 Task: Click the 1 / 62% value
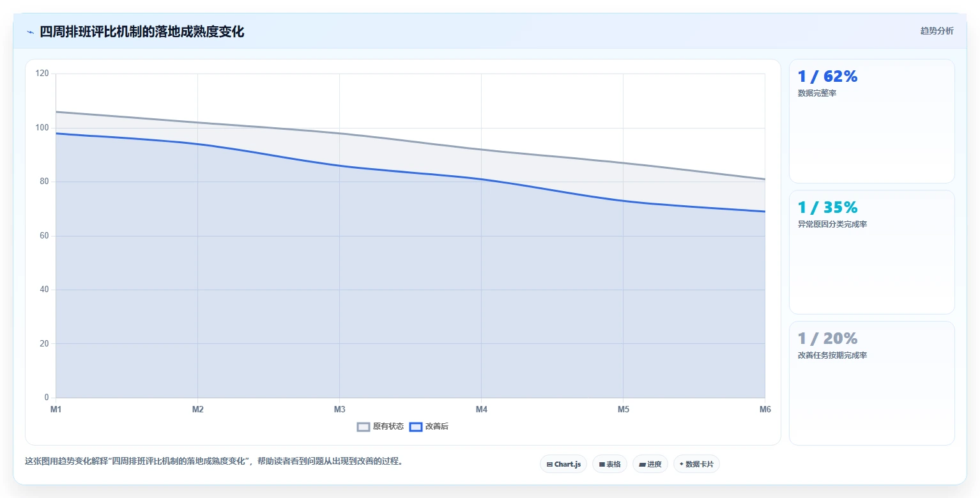(x=827, y=77)
